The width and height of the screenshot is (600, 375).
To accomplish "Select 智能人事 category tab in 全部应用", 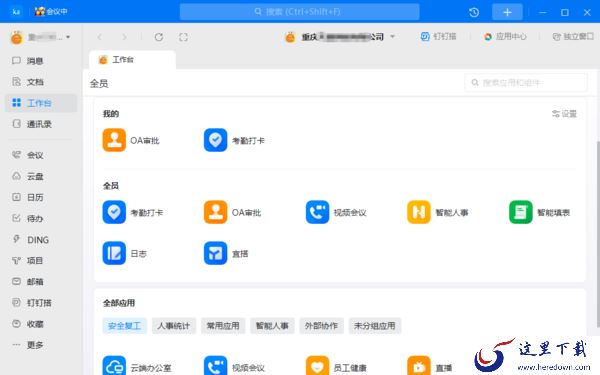I will click(272, 326).
